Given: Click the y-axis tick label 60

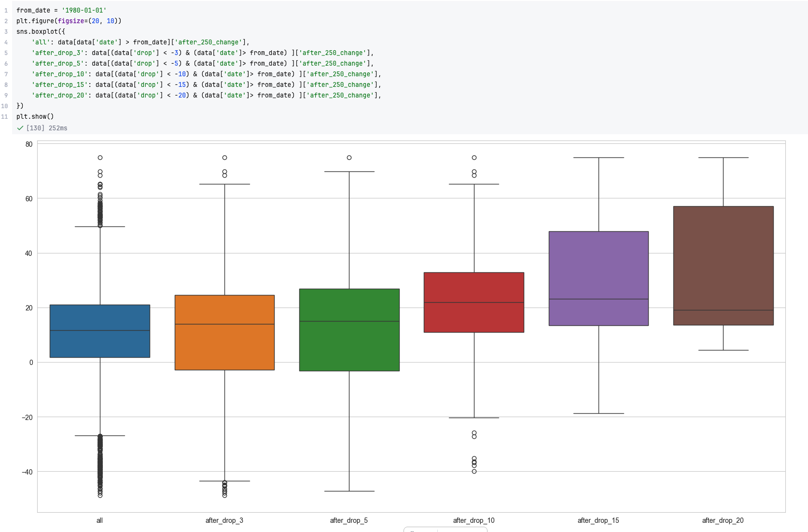Looking at the screenshot, I should (x=29, y=199).
